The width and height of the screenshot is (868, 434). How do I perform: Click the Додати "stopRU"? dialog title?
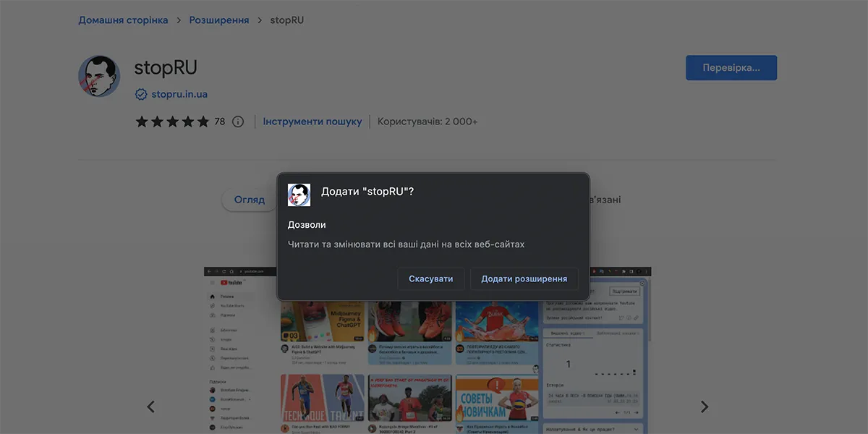367,192
